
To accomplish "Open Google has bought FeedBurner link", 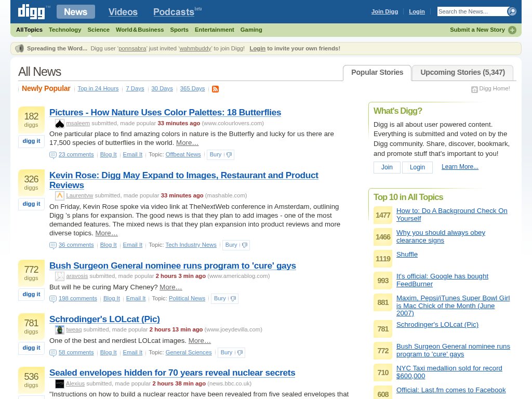I will [442, 280].
